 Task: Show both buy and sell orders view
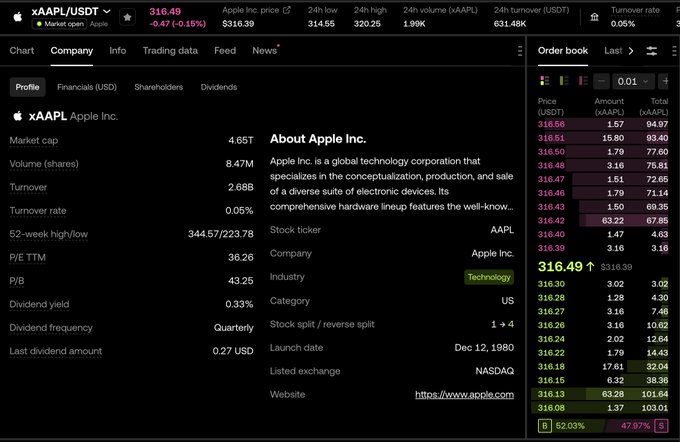(544, 81)
